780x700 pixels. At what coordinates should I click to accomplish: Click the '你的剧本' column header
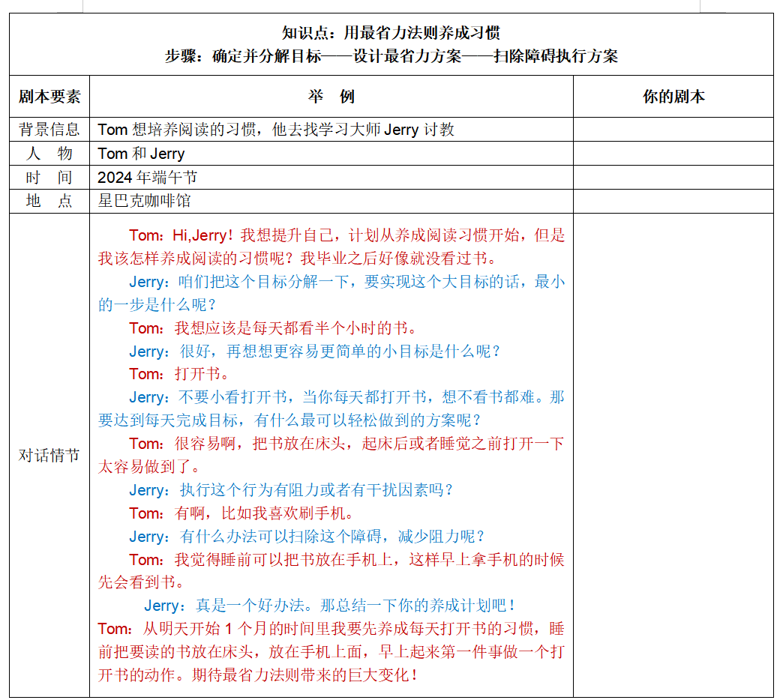(x=673, y=97)
